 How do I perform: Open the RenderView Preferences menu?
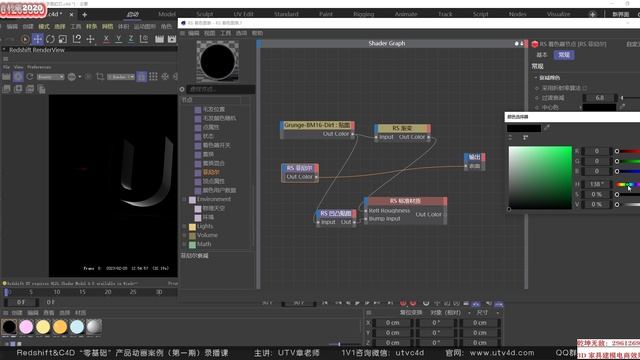tap(39, 67)
